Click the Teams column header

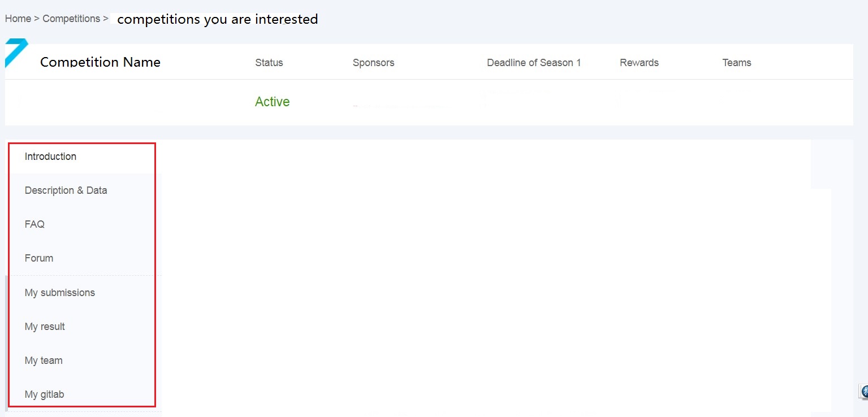(x=737, y=63)
